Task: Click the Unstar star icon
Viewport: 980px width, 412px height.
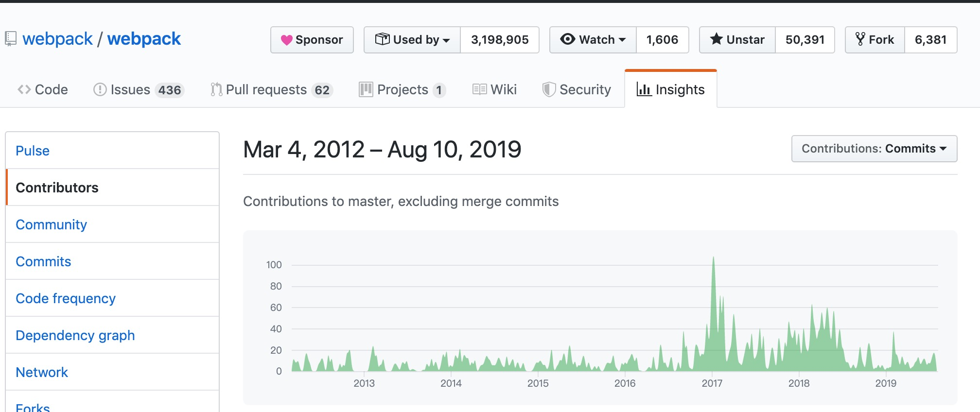Action: pyautogui.click(x=716, y=39)
